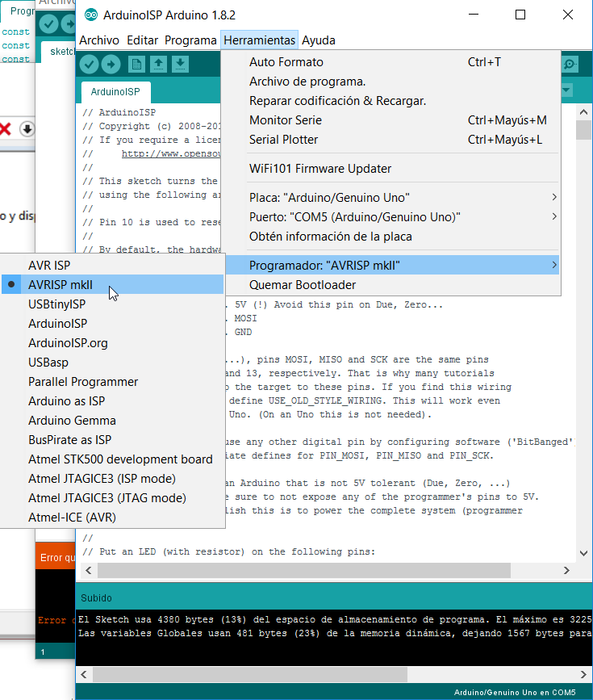
Task: Click the Verify checkmark toolbar icon
Action: tap(90, 65)
